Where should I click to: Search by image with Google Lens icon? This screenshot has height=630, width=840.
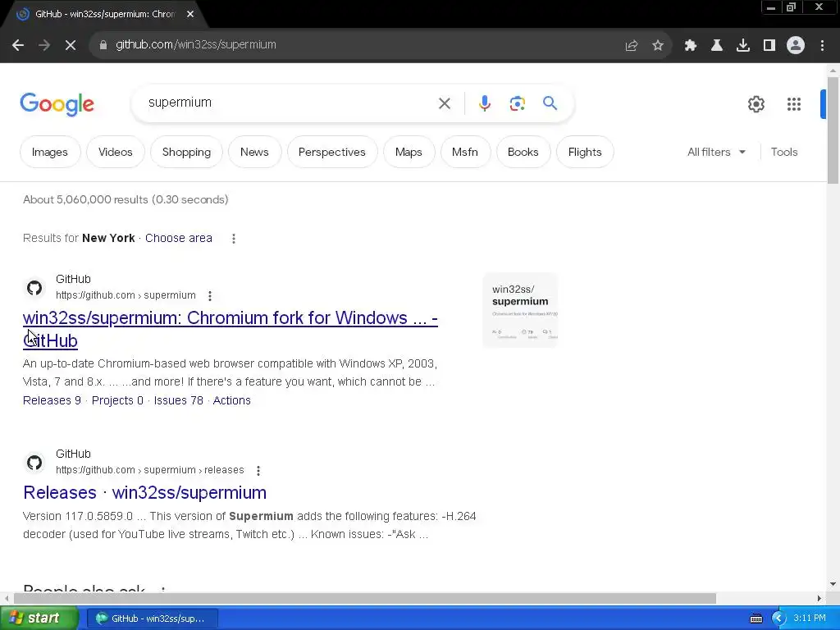coord(517,103)
